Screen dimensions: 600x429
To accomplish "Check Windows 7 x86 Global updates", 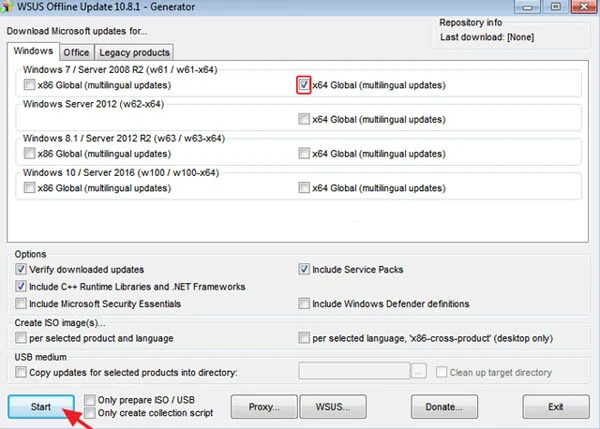I will point(29,85).
